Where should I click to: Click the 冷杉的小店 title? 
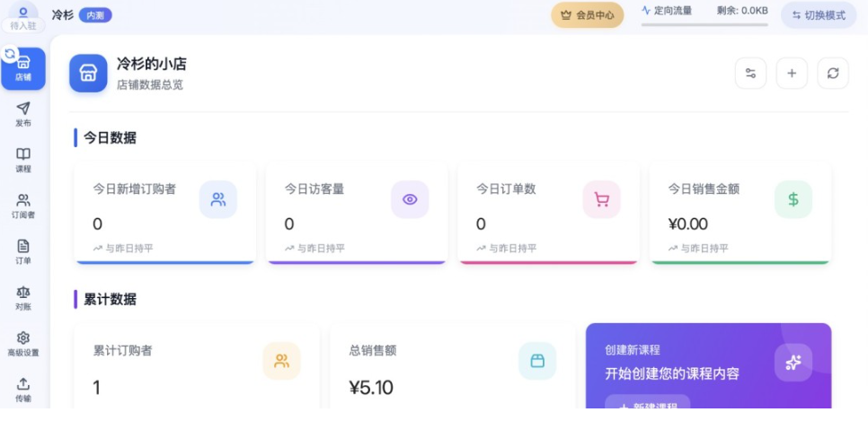pos(151,64)
